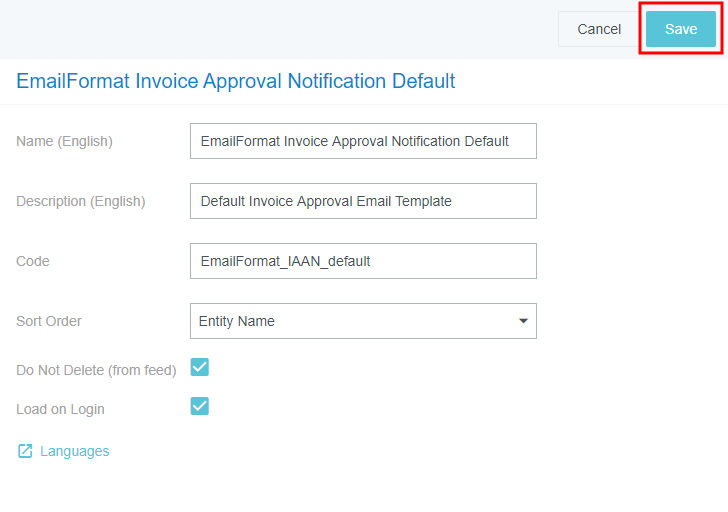Click the Sort Order label
Image resolution: width=728 pixels, height=512 pixels.
point(49,321)
